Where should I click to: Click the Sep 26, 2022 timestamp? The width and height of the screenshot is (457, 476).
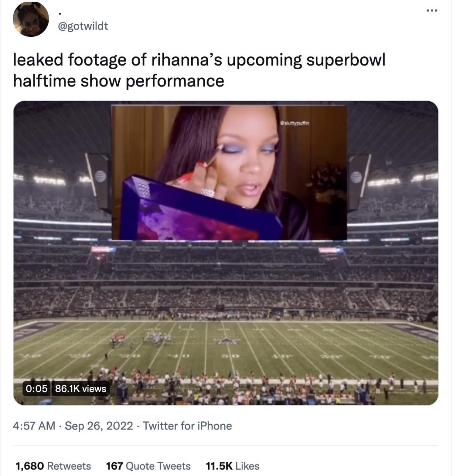point(97,426)
